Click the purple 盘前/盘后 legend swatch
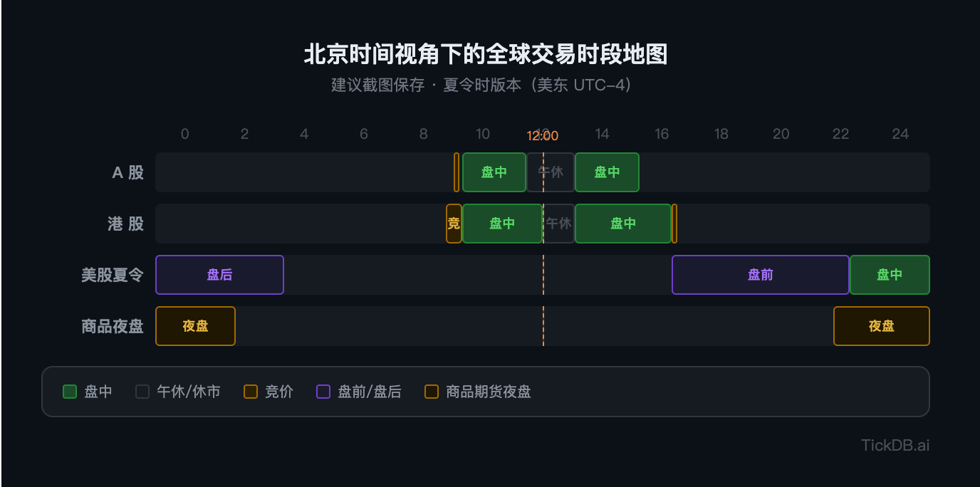This screenshot has width=980, height=487. [323, 392]
